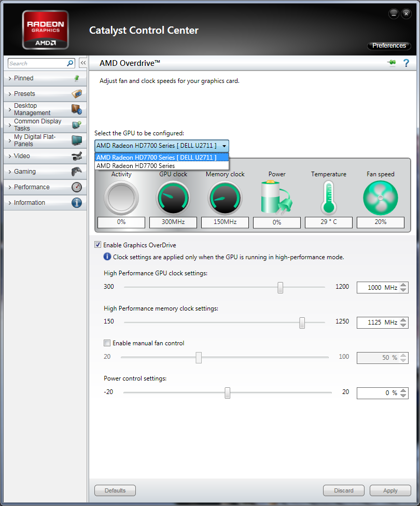Image resolution: width=420 pixels, height=506 pixels.
Task: Click the Memory clock gauge
Action: click(x=225, y=198)
